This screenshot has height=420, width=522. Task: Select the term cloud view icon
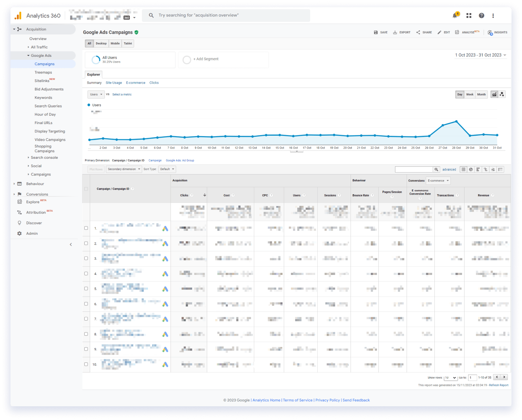tap(493, 169)
